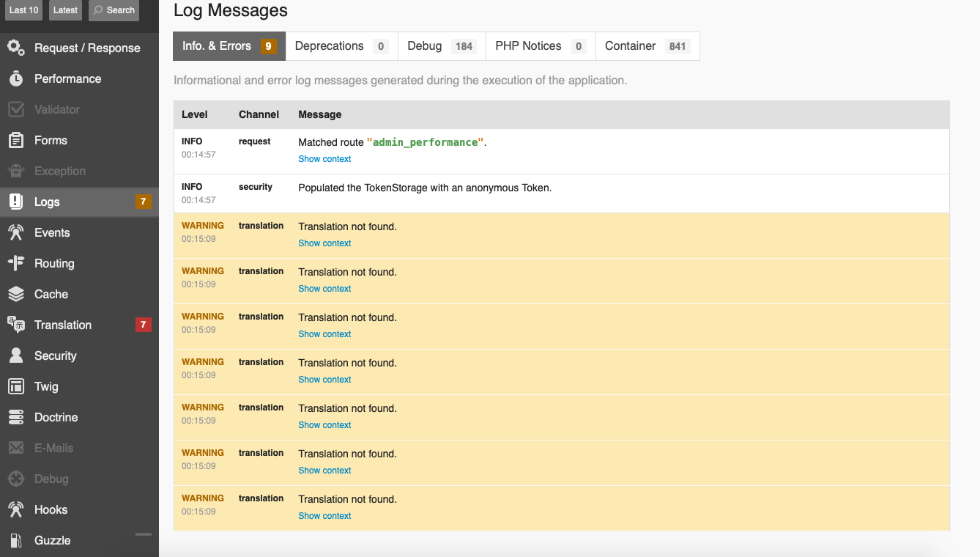The height and width of the screenshot is (557, 980).
Task: Click the Cache layers icon
Action: pyautogui.click(x=16, y=294)
